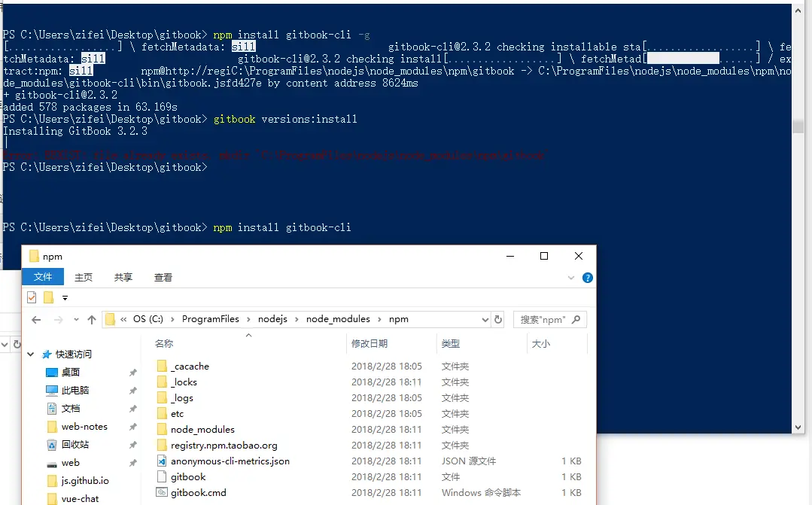The height and width of the screenshot is (505, 812).
Task: Open 此电脑 in the navigation pane
Action: point(75,391)
